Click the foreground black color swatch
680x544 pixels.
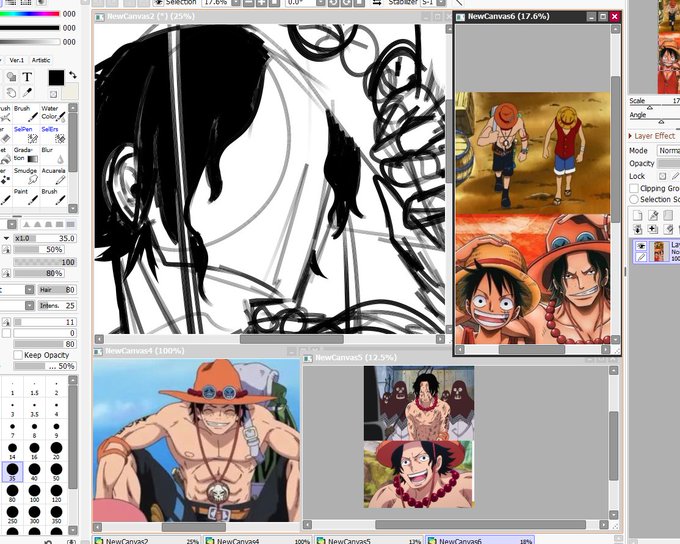tap(56, 78)
